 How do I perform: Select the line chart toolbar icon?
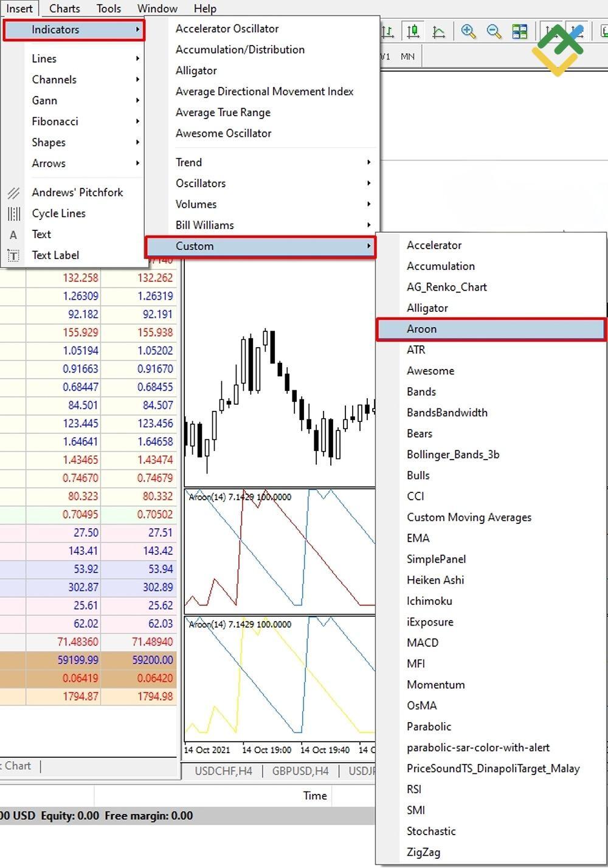point(438,31)
